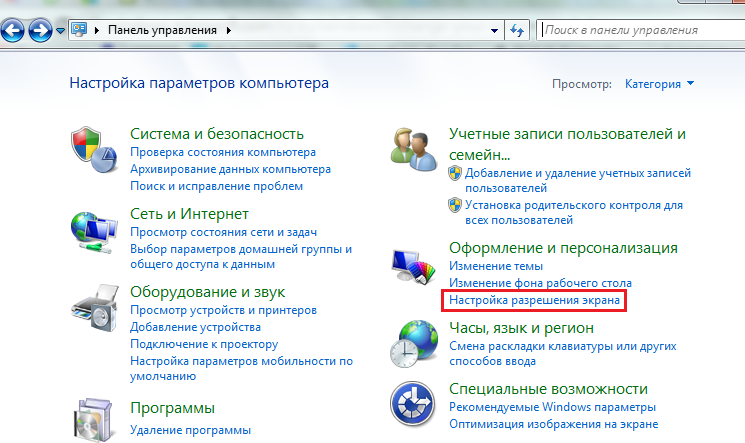Open Смена раскладки клавиатуры или других способов ввода
This screenshot has width=745, height=443.
point(563,354)
